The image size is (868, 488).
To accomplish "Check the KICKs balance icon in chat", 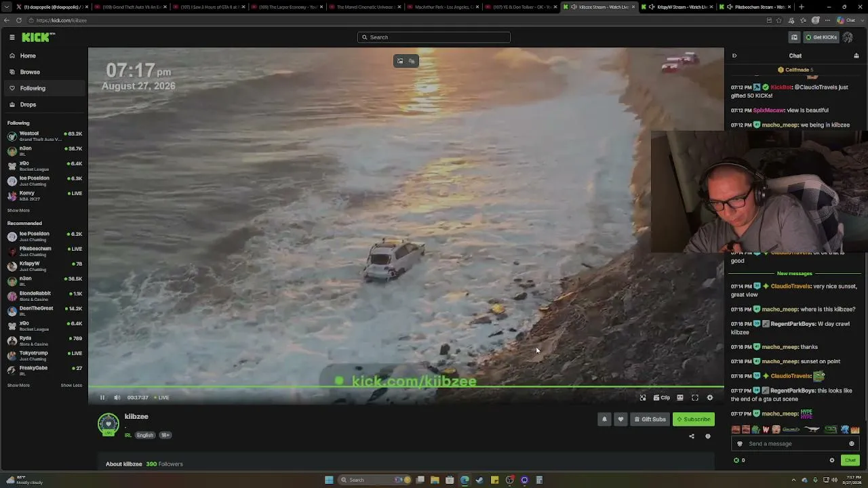I will 736,460.
